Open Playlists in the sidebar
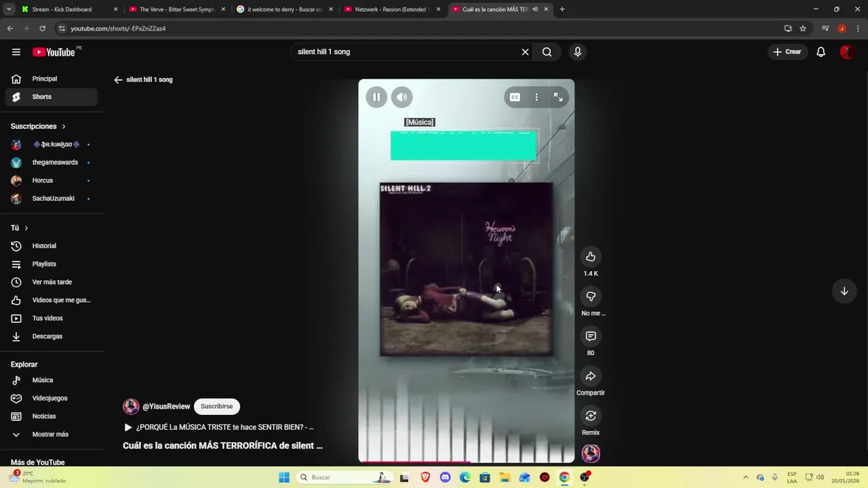Image resolution: width=868 pixels, height=488 pixels. click(52, 264)
